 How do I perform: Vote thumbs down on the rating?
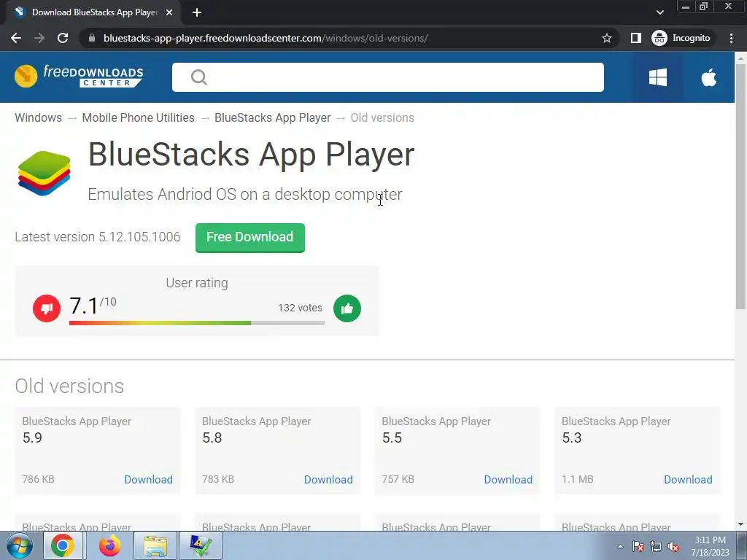[47, 308]
